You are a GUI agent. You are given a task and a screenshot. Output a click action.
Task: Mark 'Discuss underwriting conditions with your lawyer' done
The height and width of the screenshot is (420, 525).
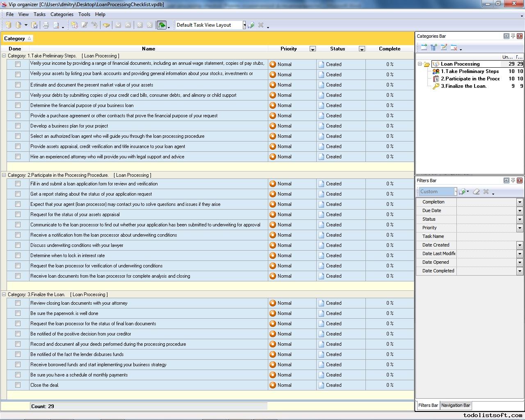18,245
